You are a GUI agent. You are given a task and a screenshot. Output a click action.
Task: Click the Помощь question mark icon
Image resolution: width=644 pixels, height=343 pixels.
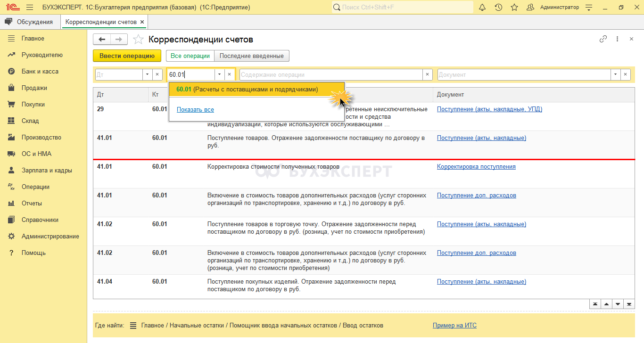point(11,253)
